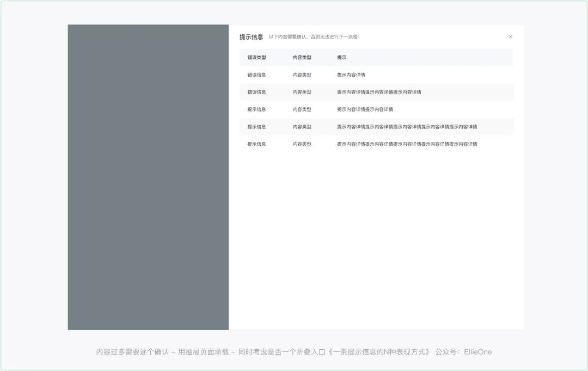Click the 提示 column header

click(x=341, y=58)
